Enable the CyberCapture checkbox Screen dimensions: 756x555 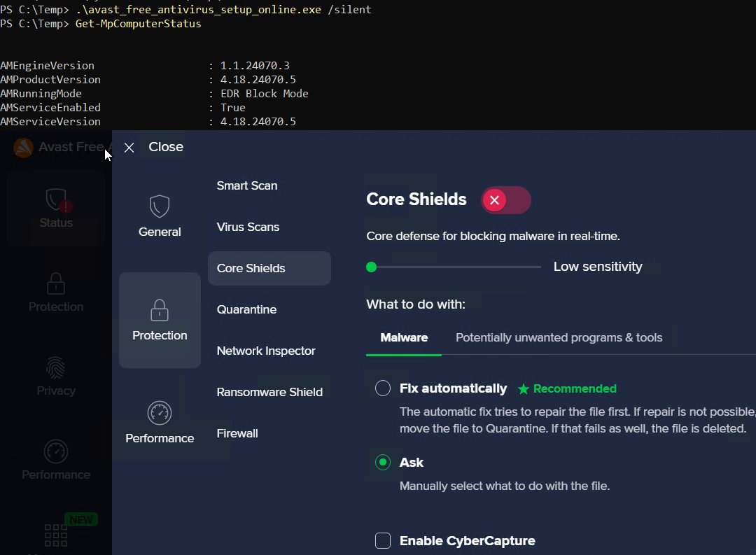pos(383,540)
